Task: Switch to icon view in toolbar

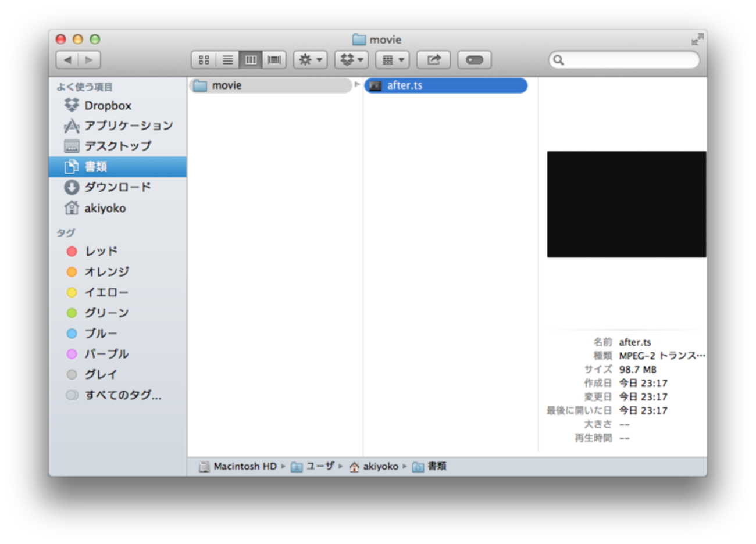Action: click(x=204, y=60)
